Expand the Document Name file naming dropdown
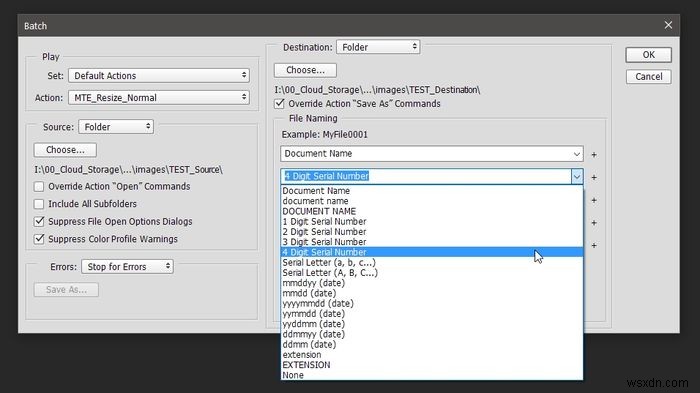The image size is (700, 393). tap(576, 154)
